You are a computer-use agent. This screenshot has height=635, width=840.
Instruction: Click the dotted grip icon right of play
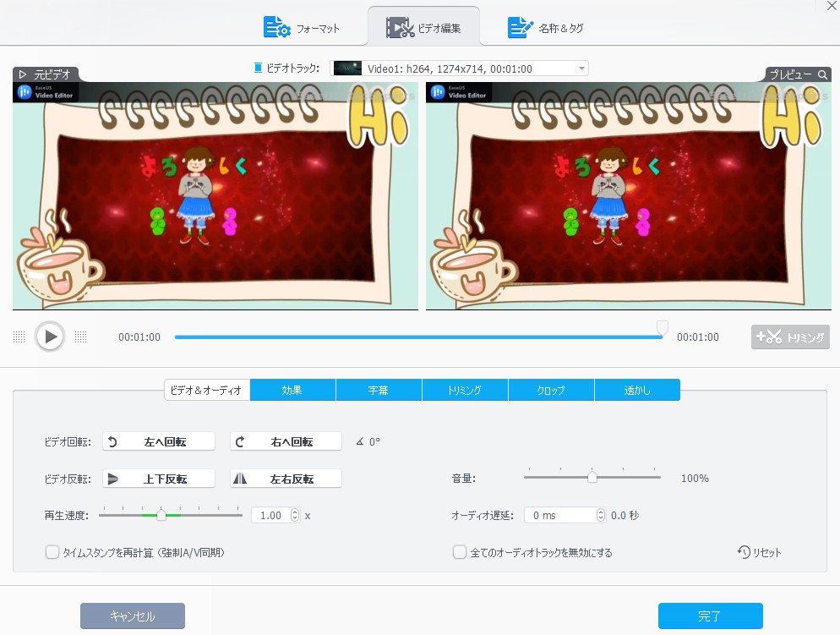point(80,337)
